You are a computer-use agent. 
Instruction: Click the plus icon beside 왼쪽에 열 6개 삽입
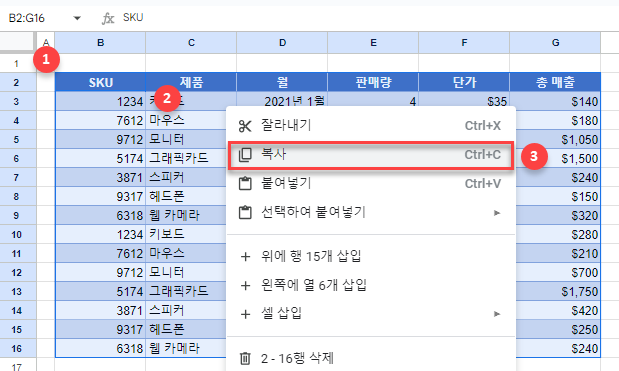click(x=245, y=285)
